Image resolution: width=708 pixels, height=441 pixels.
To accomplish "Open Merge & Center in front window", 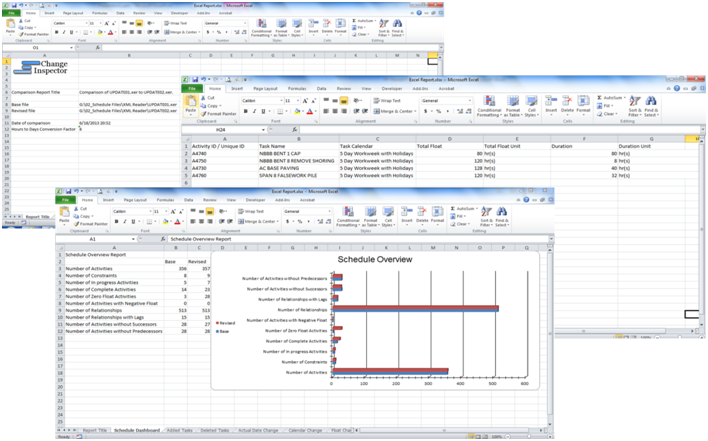I will click(x=258, y=222).
